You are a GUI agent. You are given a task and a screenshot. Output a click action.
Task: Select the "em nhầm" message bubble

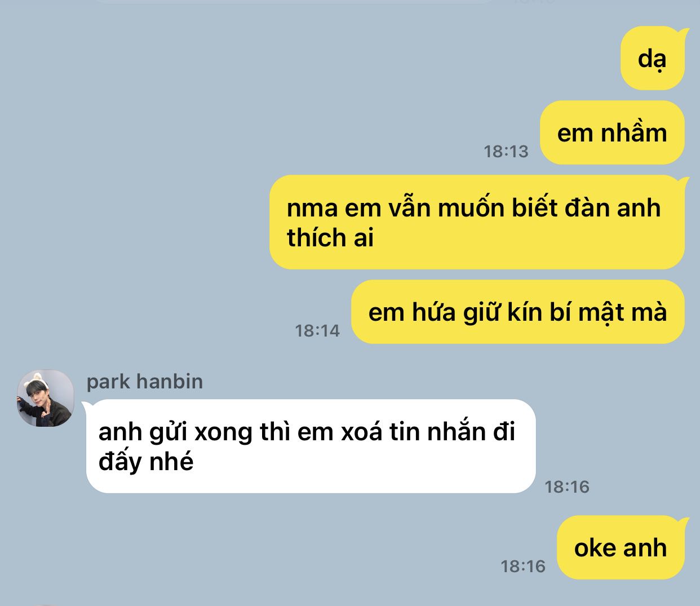[x=612, y=133]
